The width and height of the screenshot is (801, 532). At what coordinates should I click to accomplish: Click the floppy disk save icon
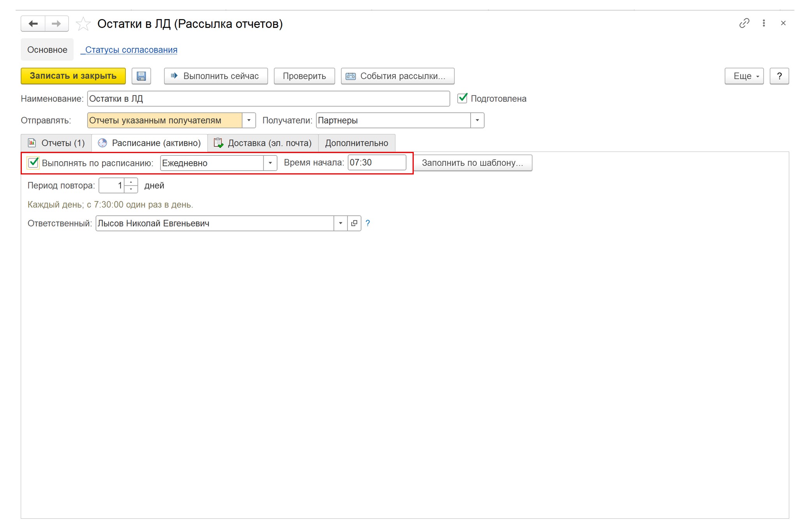click(x=141, y=76)
